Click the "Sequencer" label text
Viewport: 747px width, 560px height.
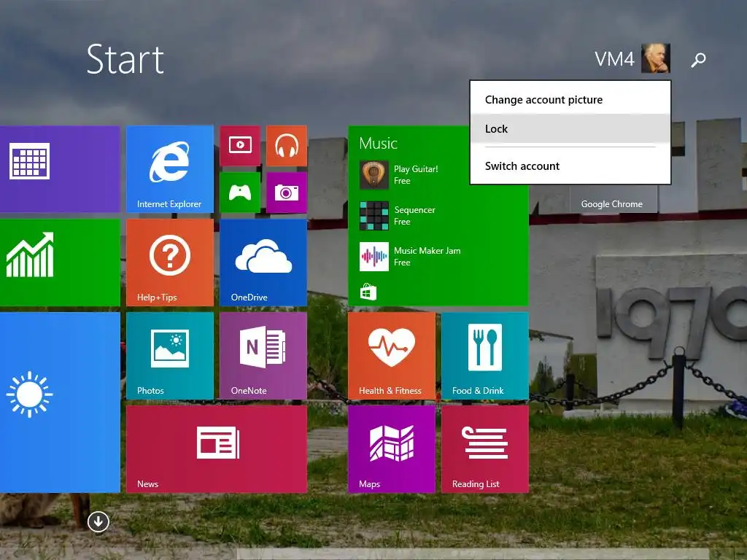(414, 210)
